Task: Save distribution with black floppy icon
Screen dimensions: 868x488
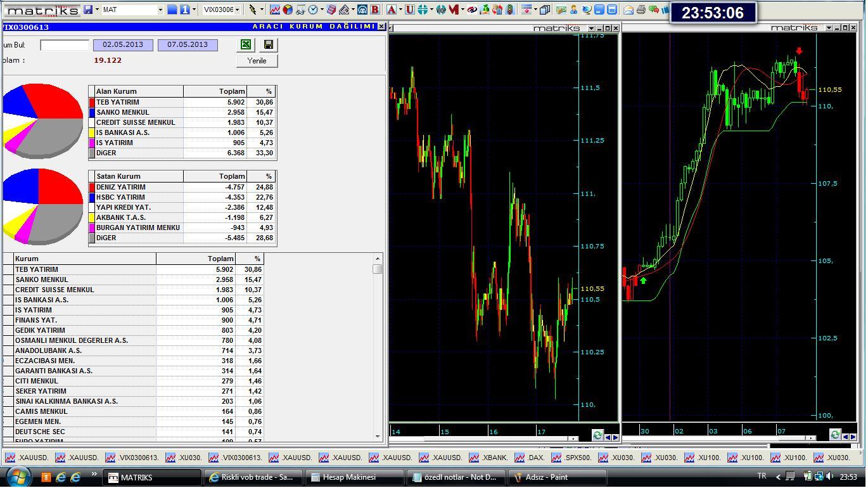Action: tap(269, 44)
